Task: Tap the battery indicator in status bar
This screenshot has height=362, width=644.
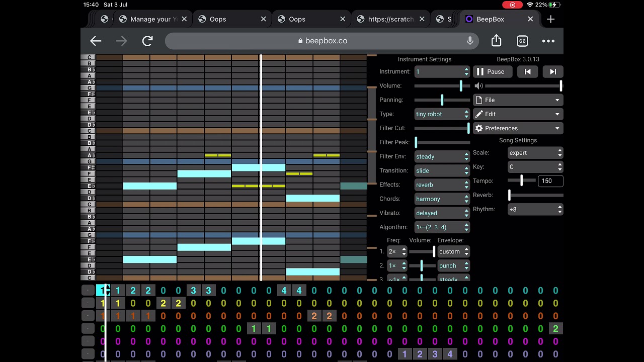Action: 554,5
